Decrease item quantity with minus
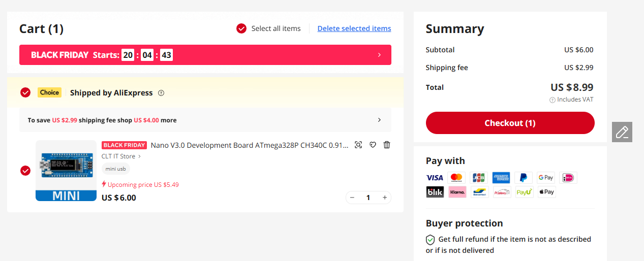Viewport: 644px width, 261px height. [x=352, y=198]
